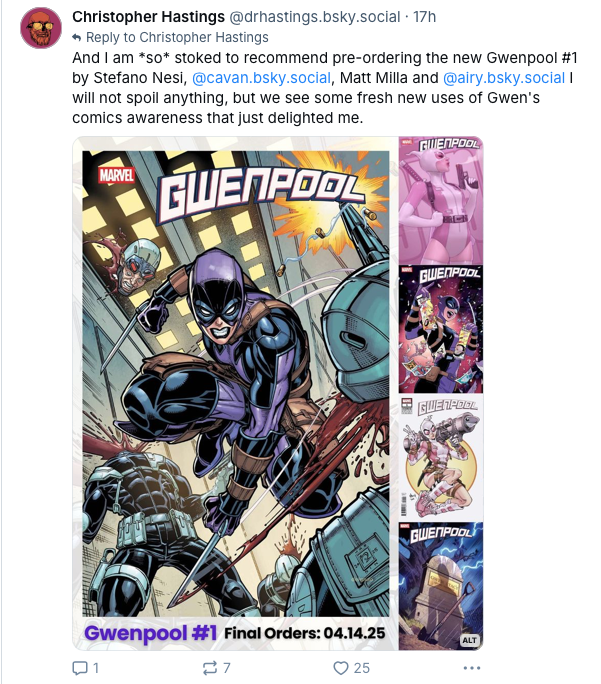Click the reply count number 1
601x684 pixels.
pyautogui.click(x=96, y=668)
